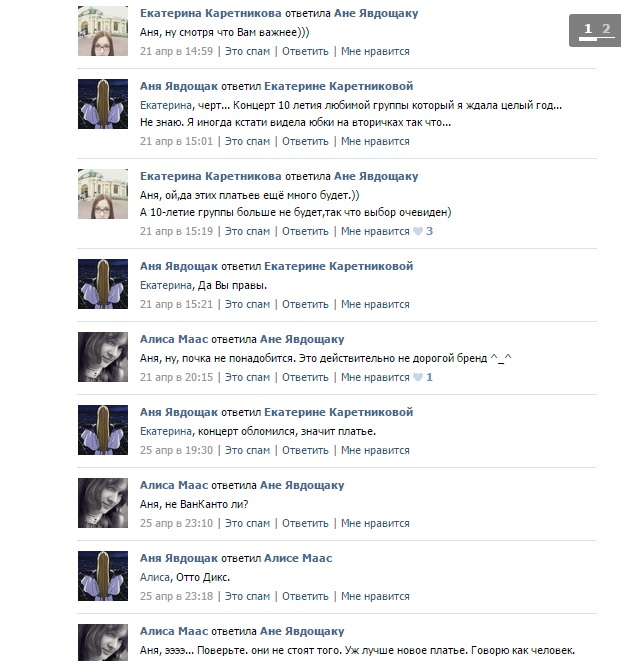Open Екатерина Каретникова's avatar in first comment

point(103,31)
